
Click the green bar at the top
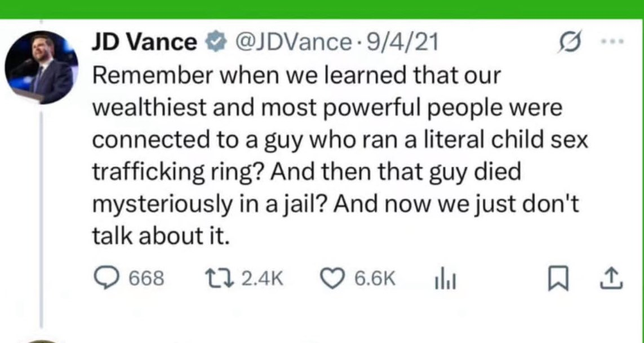[x=322, y=9]
